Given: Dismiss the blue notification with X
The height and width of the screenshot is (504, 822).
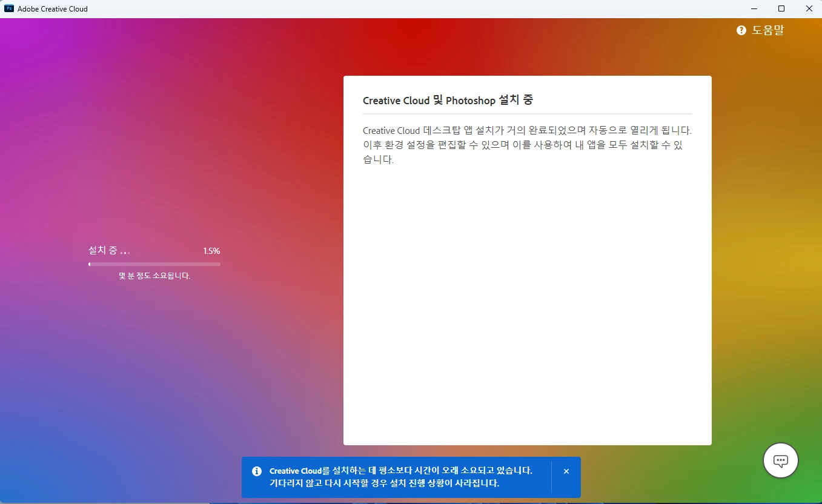Looking at the screenshot, I should [566, 471].
